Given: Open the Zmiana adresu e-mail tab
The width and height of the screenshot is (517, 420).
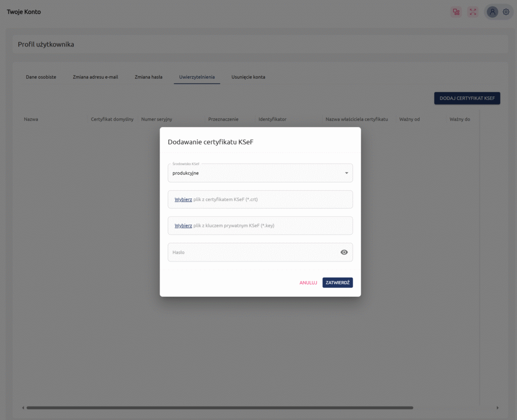Looking at the screenshot, I should pyautogui.click(x=95, y=77).
